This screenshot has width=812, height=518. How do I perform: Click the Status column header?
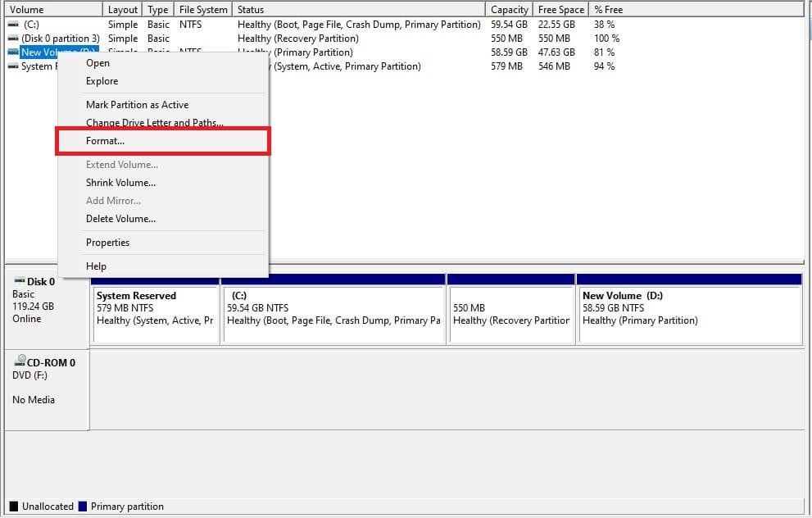[251, 10]
